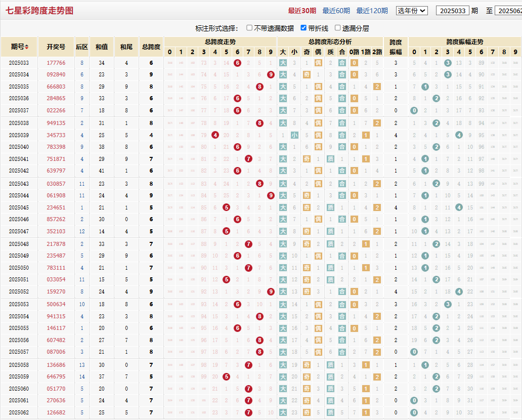Click teal ball 1 in row 2025035
522x420 pixels.
tap(425, 87)
